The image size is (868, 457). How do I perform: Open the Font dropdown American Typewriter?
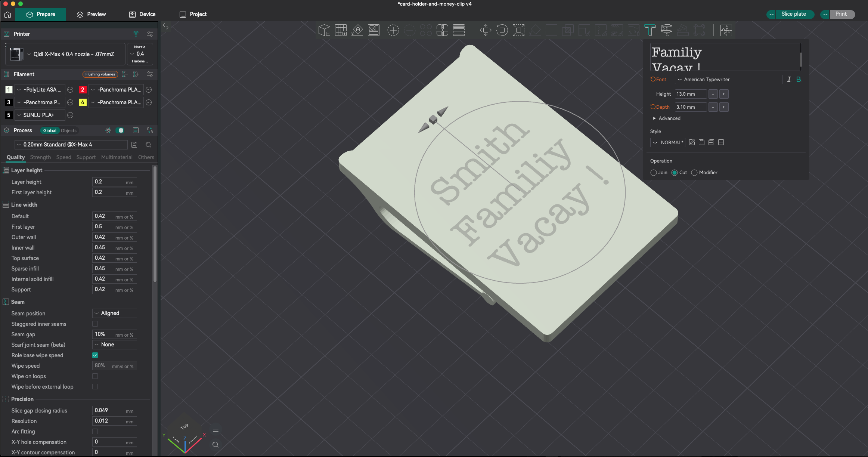point(728,79)
